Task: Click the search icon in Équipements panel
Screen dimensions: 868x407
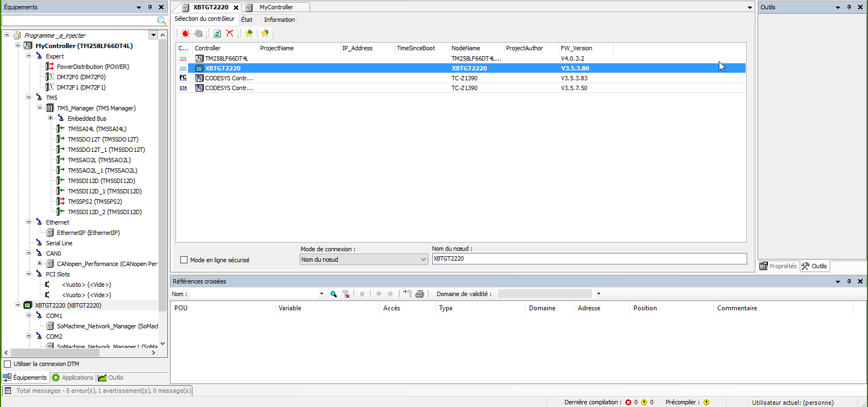Action: click(x=161, y=21)
